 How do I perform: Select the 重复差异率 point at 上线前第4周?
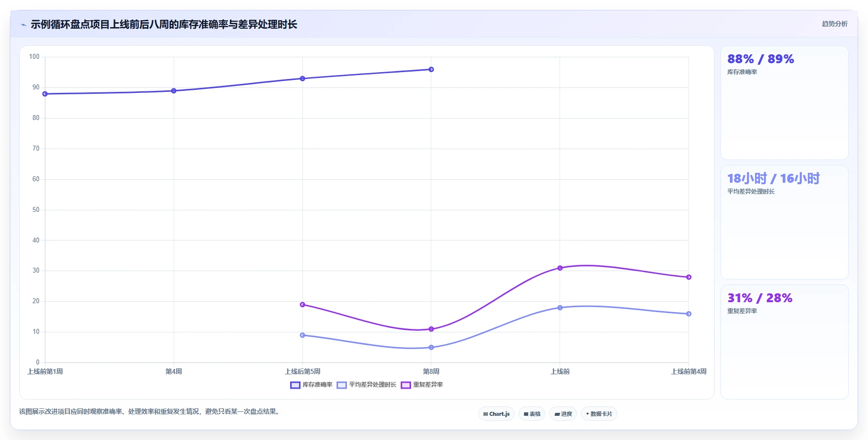(x=689, y=277)
